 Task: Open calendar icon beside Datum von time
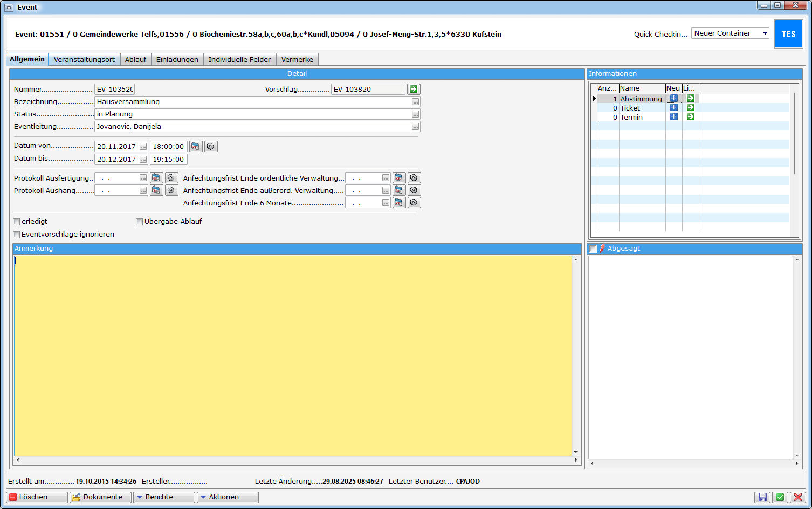[196, 147]
